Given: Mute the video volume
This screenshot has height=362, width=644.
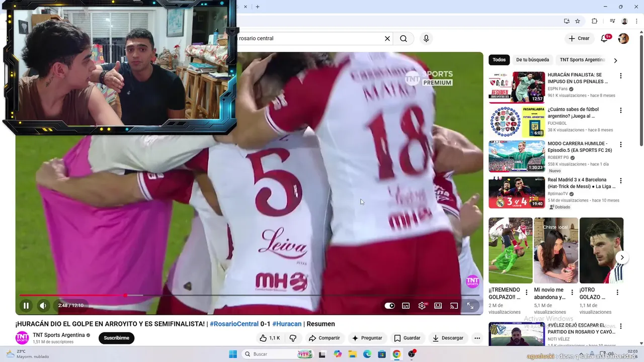Looking at the screenshot, I should point(43,305).
